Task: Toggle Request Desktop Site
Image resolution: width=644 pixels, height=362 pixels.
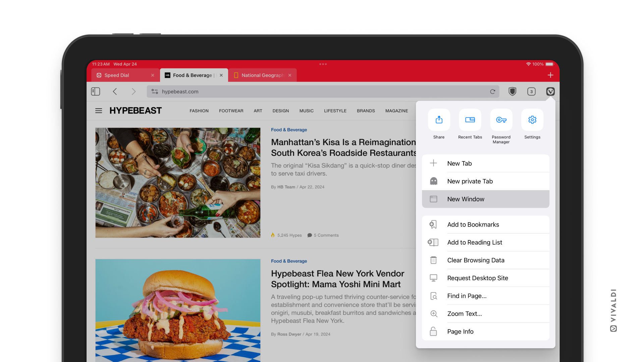Action: pyautogui.click(x=485, y=278)
